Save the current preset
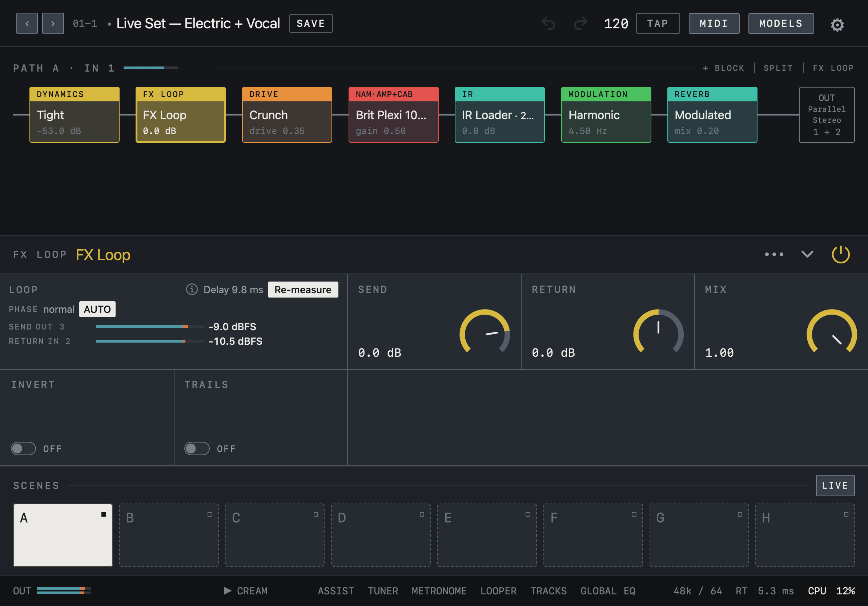 pos(311,23)
